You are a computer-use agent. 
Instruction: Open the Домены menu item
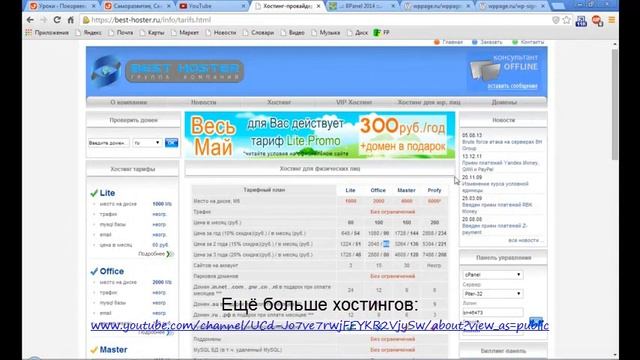[504, 102]
